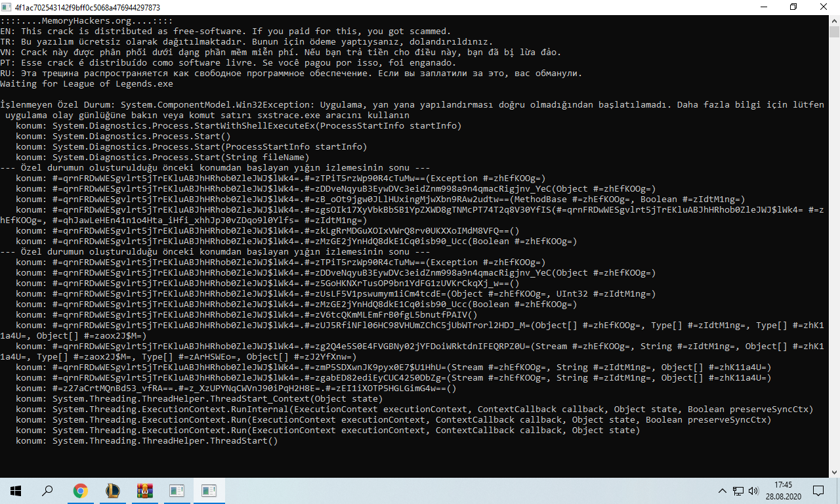
Task: Click the Portuguese line starting 'PT: Esse crack'
Action: (228, 63)
